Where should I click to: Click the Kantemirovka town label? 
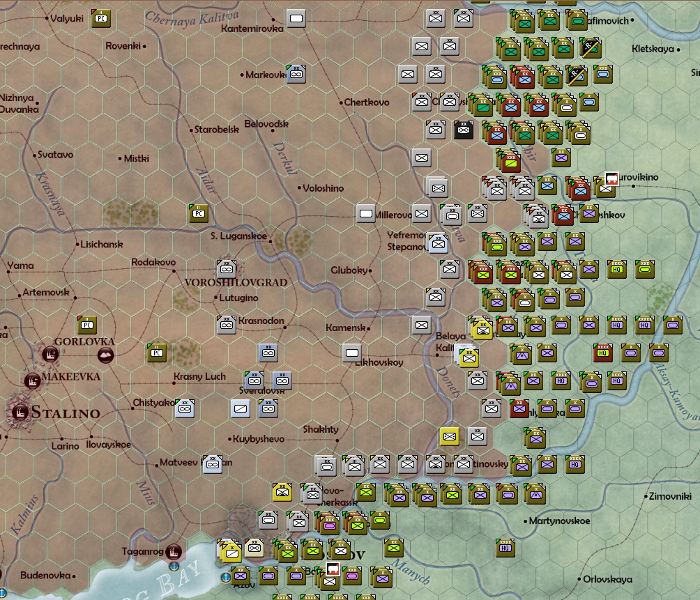coord(252,29)
